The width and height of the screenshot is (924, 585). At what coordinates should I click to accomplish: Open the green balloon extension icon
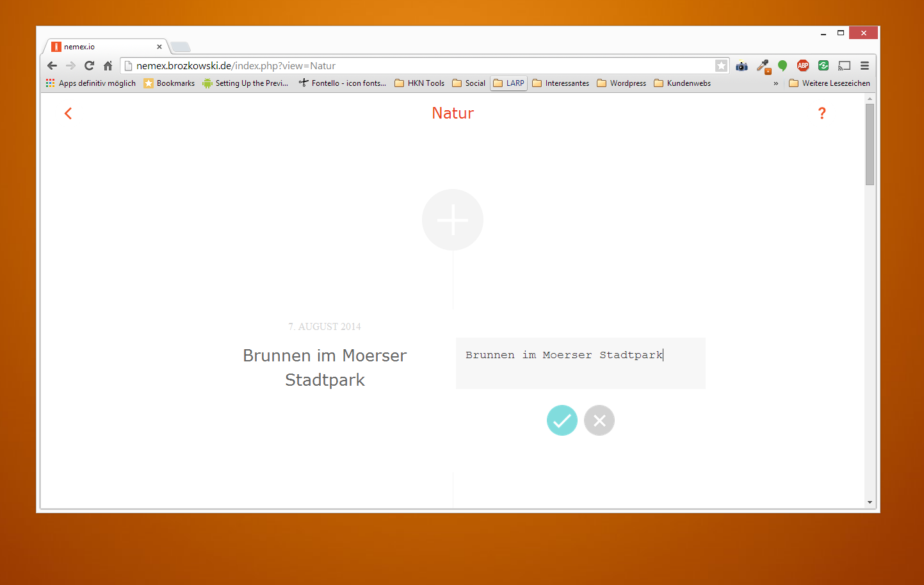coord(782,65)
